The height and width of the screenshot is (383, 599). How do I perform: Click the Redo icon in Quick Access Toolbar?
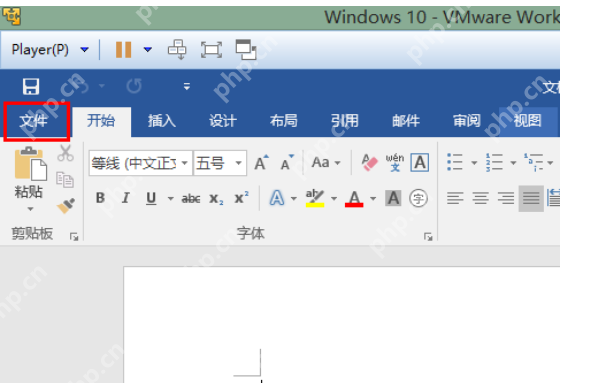(x=134, y=86)
